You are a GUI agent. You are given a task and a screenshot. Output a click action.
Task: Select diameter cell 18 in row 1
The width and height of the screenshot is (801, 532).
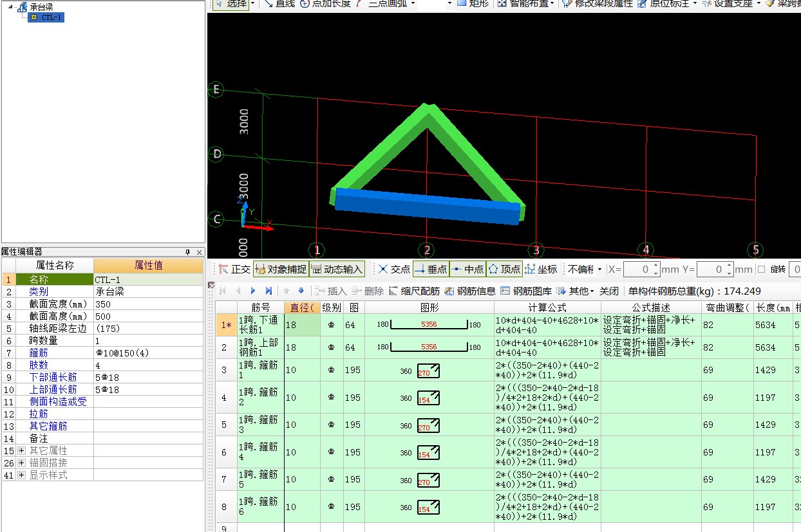pos(302,326)
